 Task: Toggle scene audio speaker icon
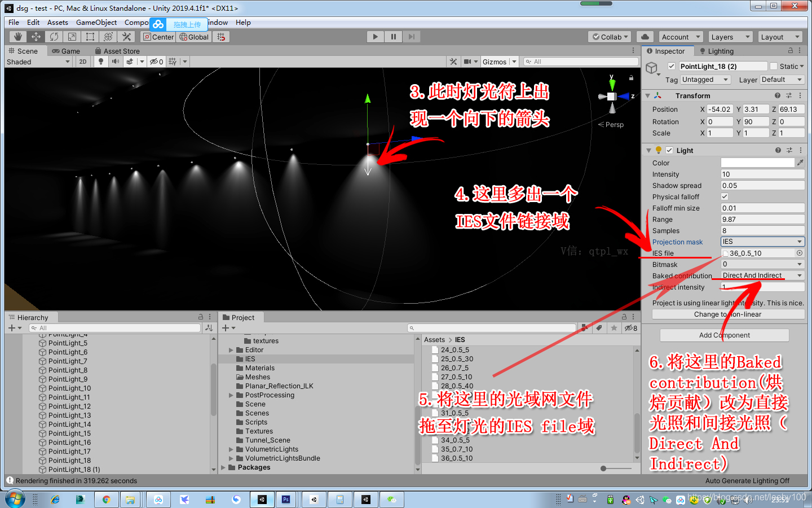point(116,62)
